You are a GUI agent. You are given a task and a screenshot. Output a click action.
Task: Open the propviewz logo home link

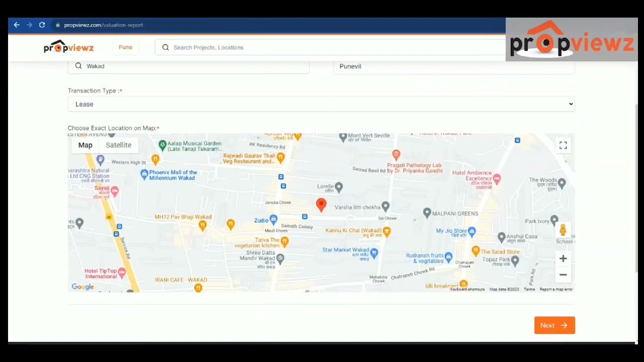[68, 47]
